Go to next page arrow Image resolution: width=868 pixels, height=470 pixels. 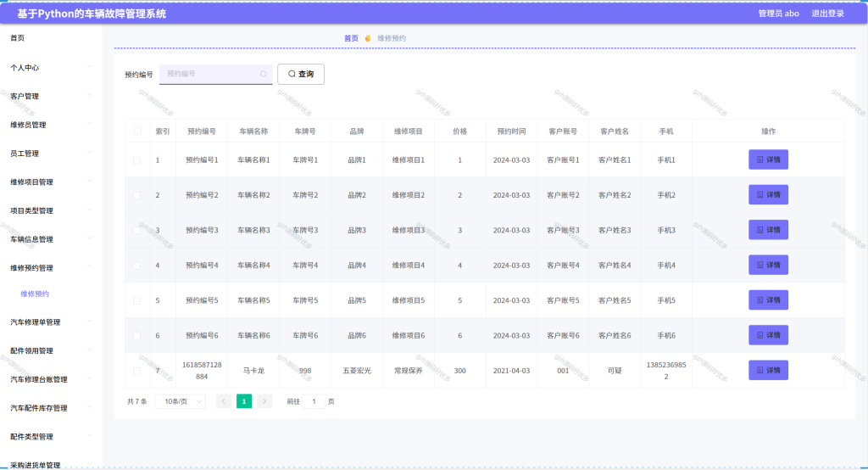(x=264, y=401)
